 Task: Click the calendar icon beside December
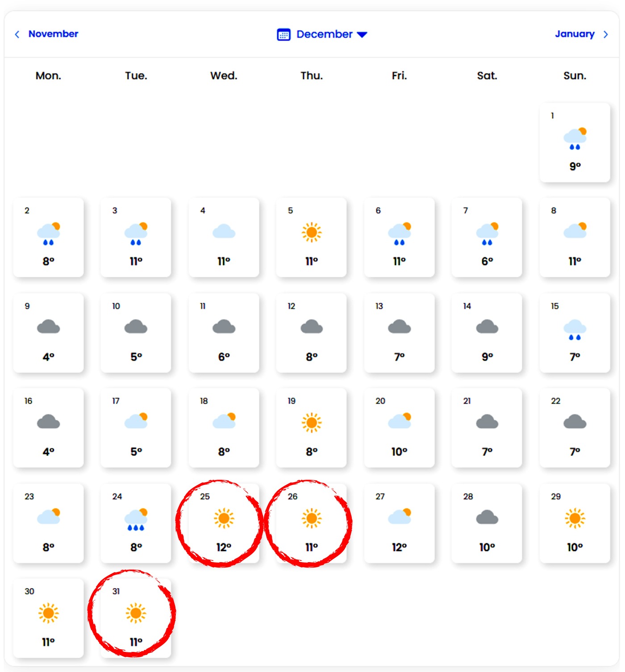(283, 34)
